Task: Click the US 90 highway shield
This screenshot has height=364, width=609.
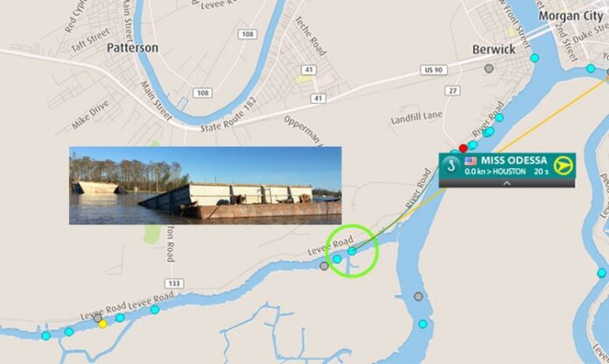Action: (434, 70)
